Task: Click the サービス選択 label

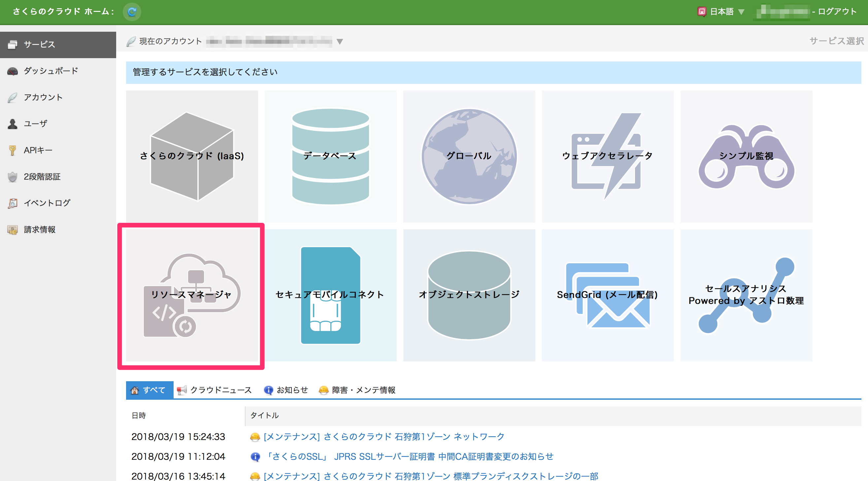Action: coord(836,41)
